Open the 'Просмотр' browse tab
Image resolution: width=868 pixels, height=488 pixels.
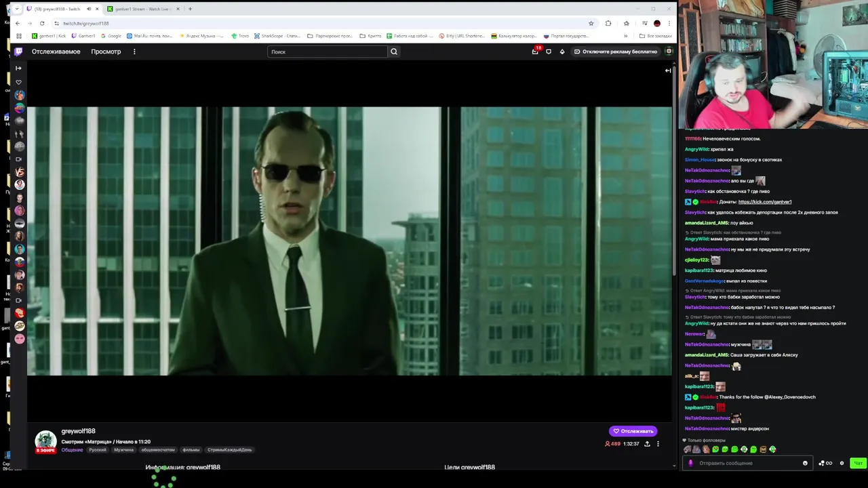click(106, 52)
